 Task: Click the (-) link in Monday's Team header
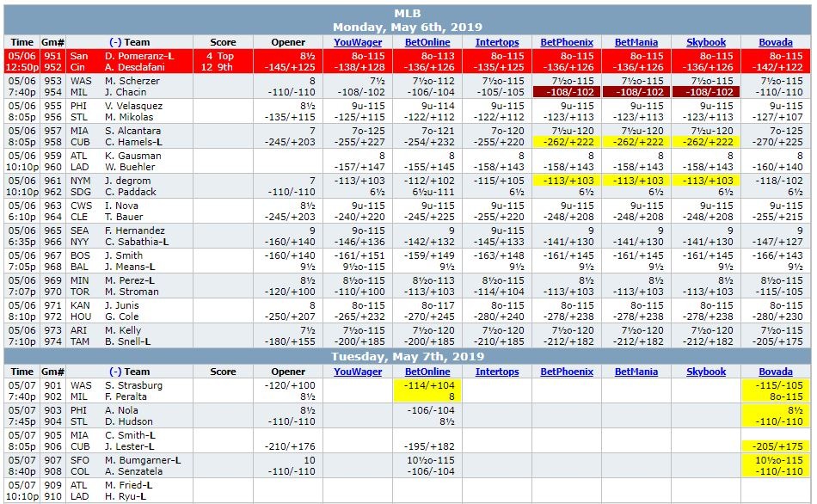pyautogui.click(x=115, y=42)
